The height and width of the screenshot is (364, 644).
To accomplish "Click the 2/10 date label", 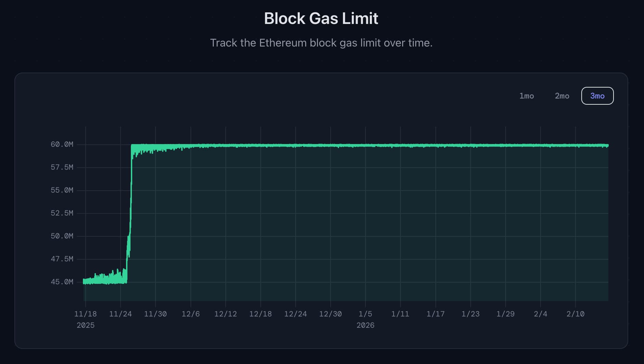I will point(575,314).
